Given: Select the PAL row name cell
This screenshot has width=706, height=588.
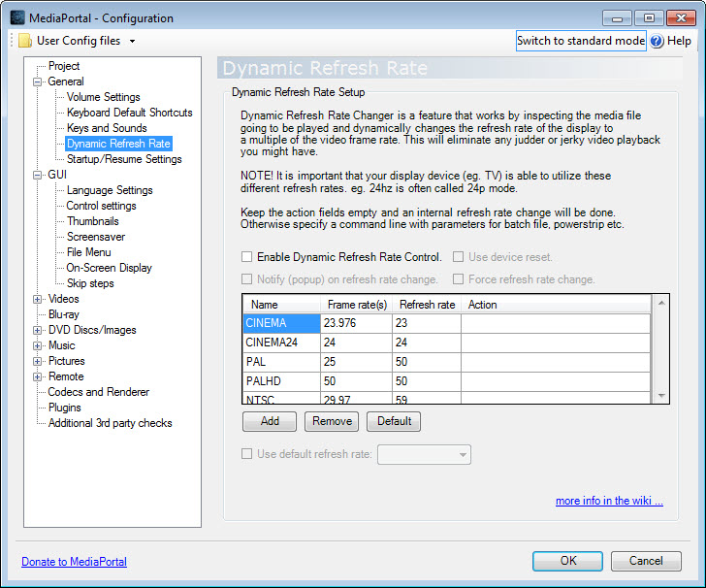Looking at the screenshot, I should [282, 362].
